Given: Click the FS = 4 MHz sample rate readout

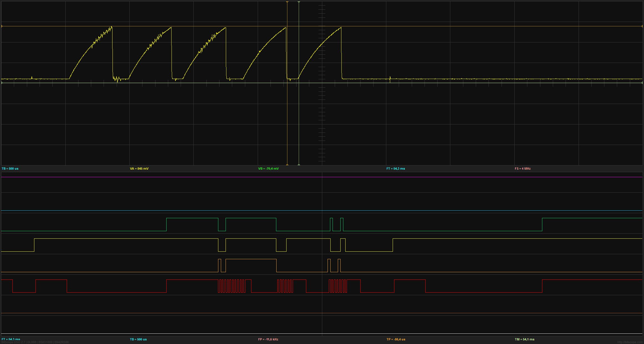Looking at the screenshot, I should tap(523, 169).
